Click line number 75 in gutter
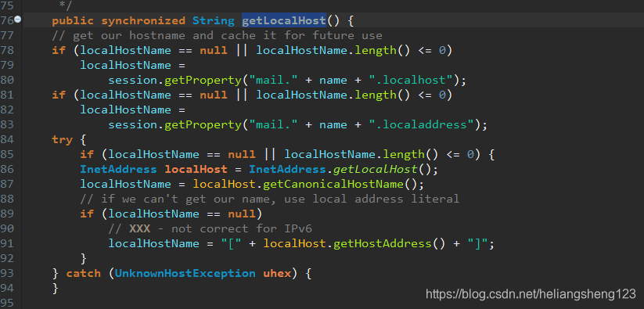Viewport: 644px width, 309px height. pos(6,5)
